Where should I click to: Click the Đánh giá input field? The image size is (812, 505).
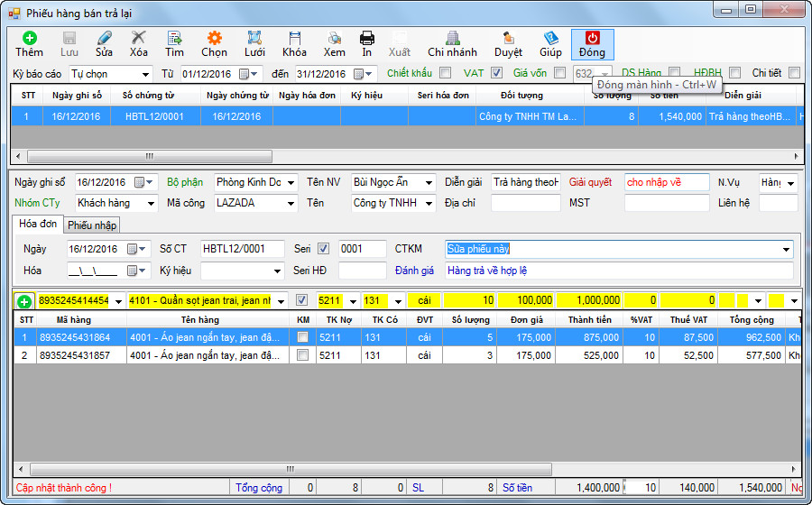click(619, 271)
